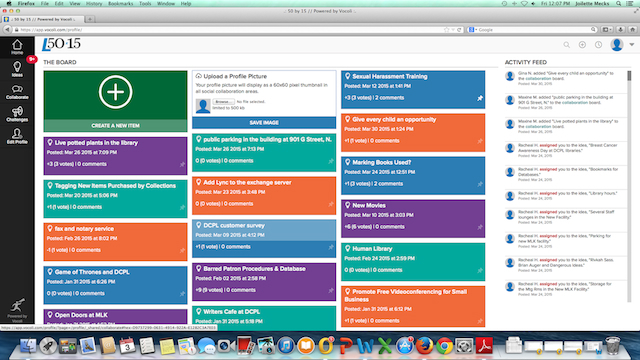Go to Home in the sidebar
This screenshot has width=640, height=360.
coord(17,47)
